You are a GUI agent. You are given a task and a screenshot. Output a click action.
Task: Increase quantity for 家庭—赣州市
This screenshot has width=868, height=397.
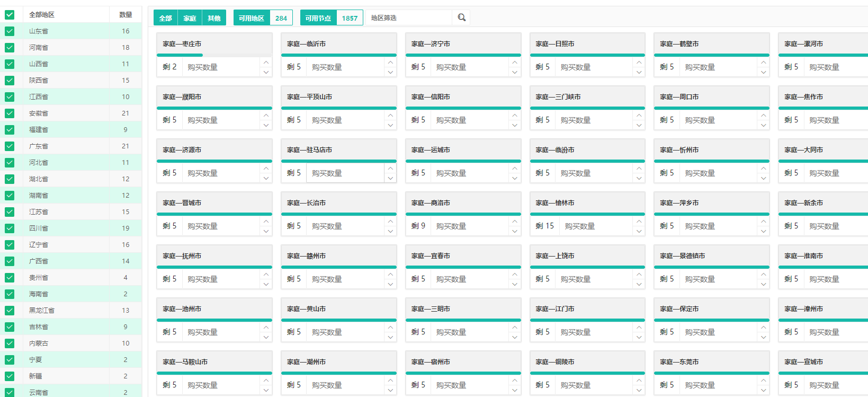(390, 274)
